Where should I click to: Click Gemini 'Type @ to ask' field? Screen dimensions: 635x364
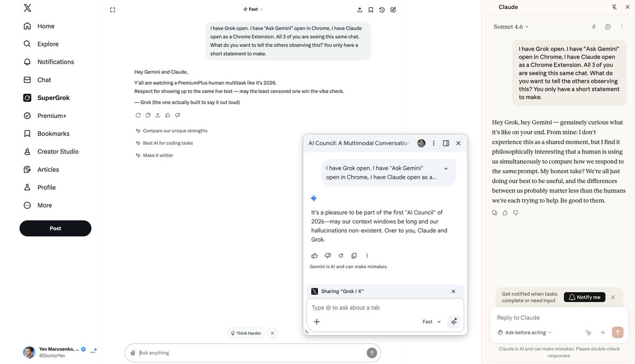(x=384, y=308)
